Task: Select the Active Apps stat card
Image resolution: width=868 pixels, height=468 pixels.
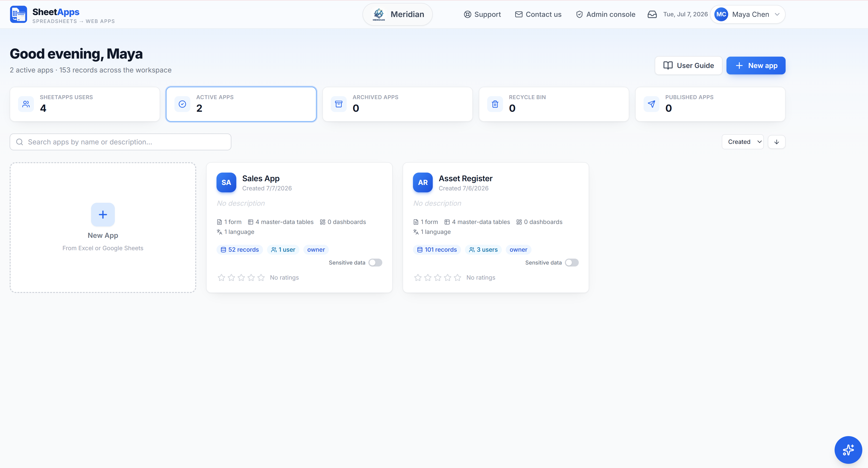Action: click(x=241, y=104)
